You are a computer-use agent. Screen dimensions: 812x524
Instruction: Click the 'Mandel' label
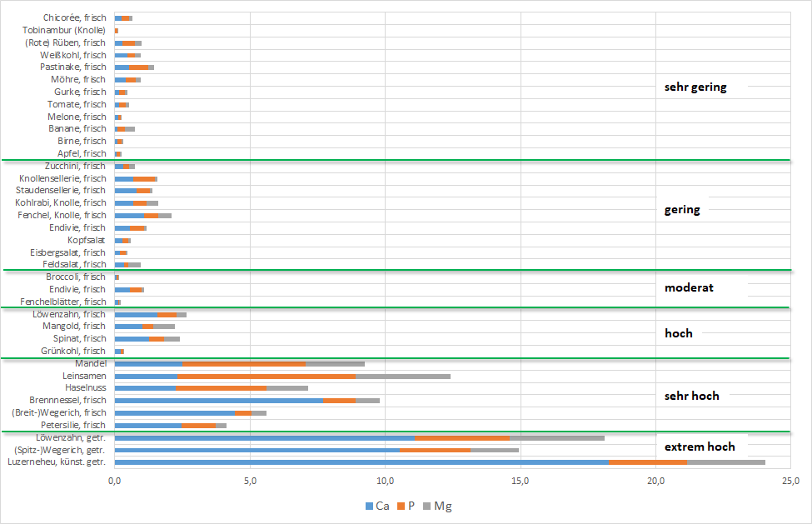coord(91,363)
